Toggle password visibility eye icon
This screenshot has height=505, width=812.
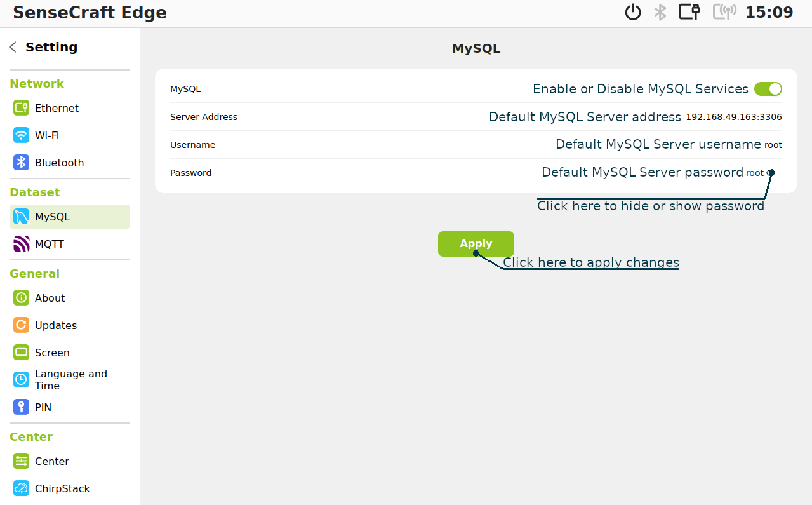(x=770, y=173)
